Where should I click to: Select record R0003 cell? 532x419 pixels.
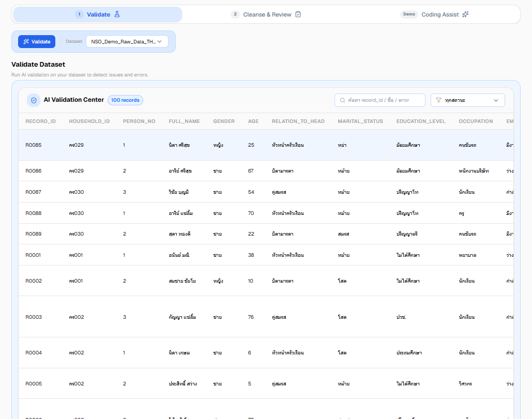click(x=34, y=317)
